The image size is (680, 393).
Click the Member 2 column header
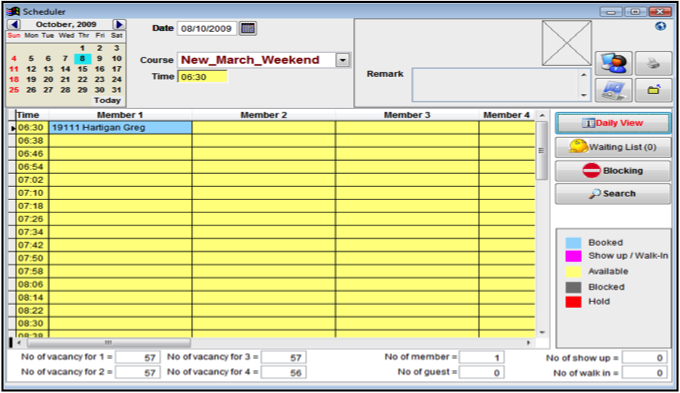[264, 115]
